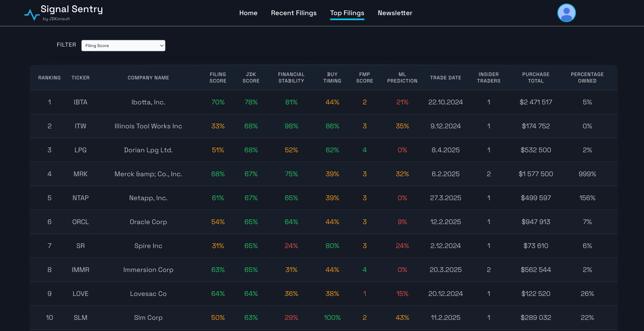Click the Signal Sentry pulse logo icon

pos(32,14)
